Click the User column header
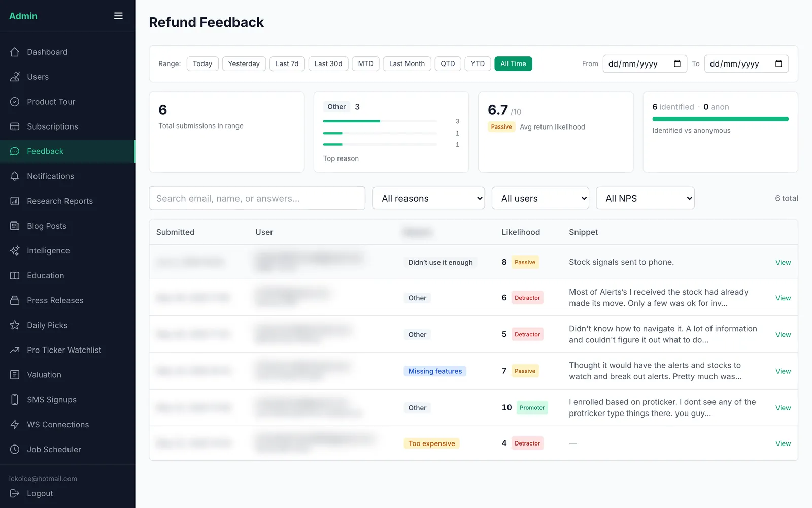 (264, 232)
